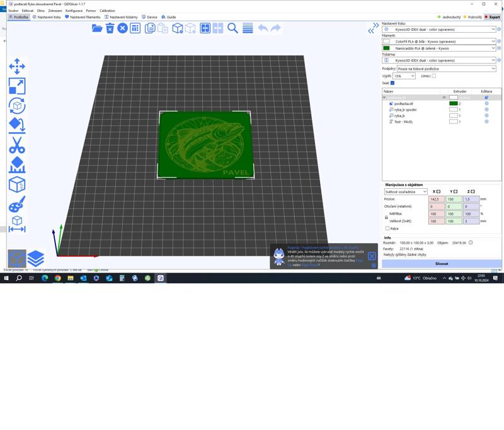
Task: Toggle scale proportions lock icon
Action: tap(386, 217)
